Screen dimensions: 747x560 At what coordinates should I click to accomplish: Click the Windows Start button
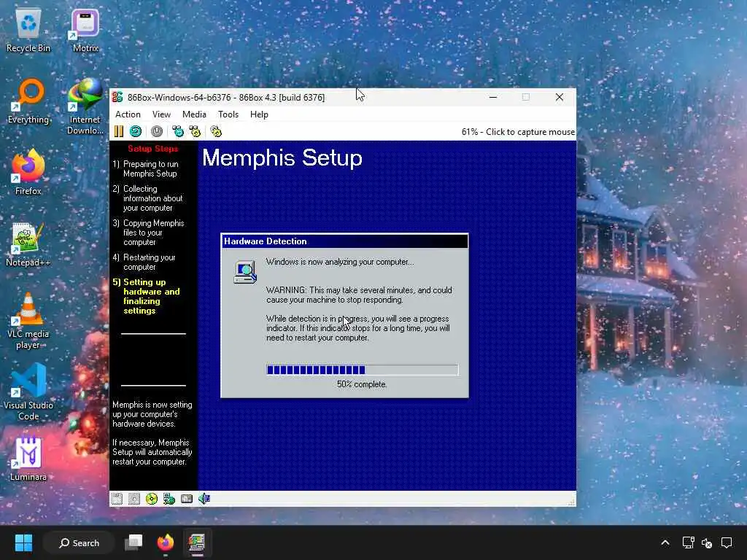(x=23, y=542)
